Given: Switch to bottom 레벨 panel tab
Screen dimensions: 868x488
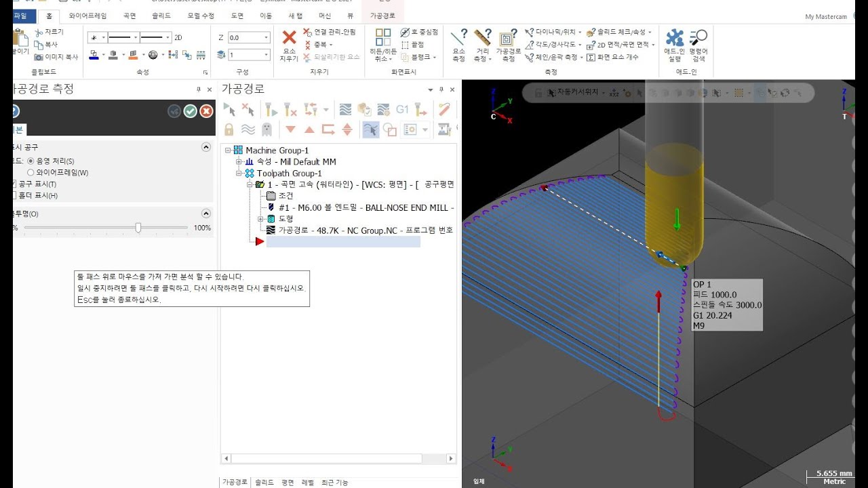Looking at the screenshot, I should 308,483.
